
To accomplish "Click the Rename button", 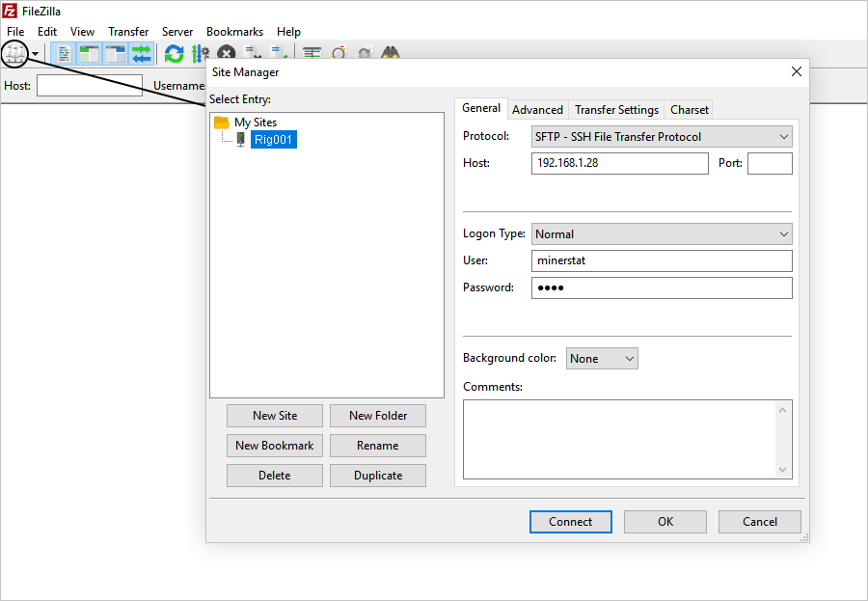I will click(378, 446).
